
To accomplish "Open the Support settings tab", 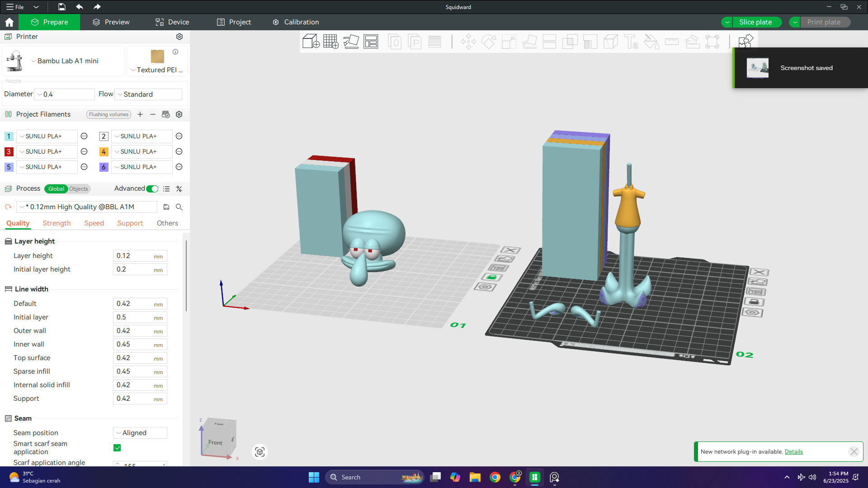I will (130, 223).
